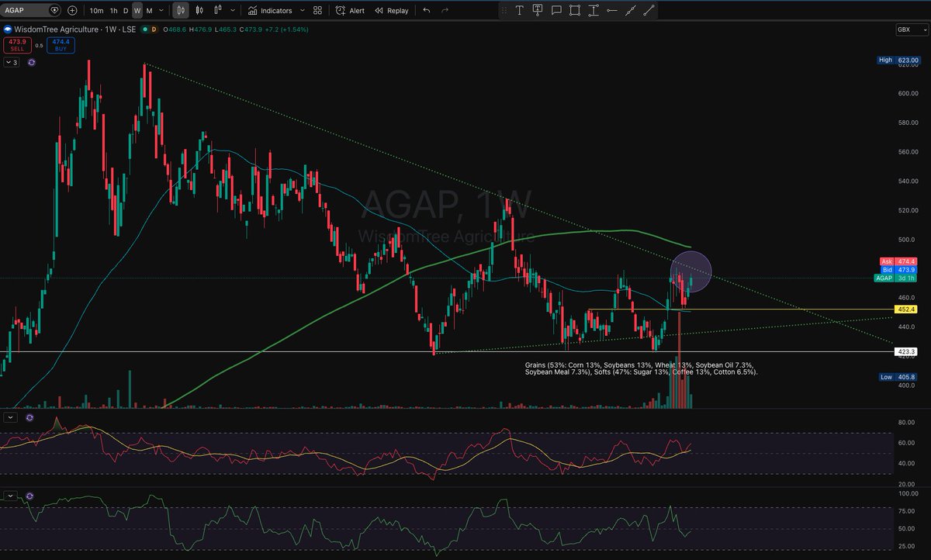Select the extended line tool
The image size is (931, 560).
point(631,11)
